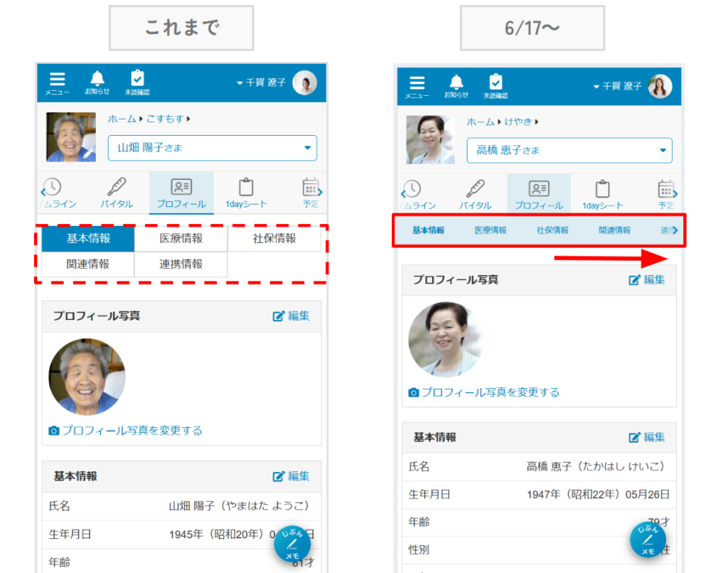Image resolution: width=728 pixels, height=573 pixels.
Task: Edit 基本情報 section in right screen
Action: tap(647, 437)
